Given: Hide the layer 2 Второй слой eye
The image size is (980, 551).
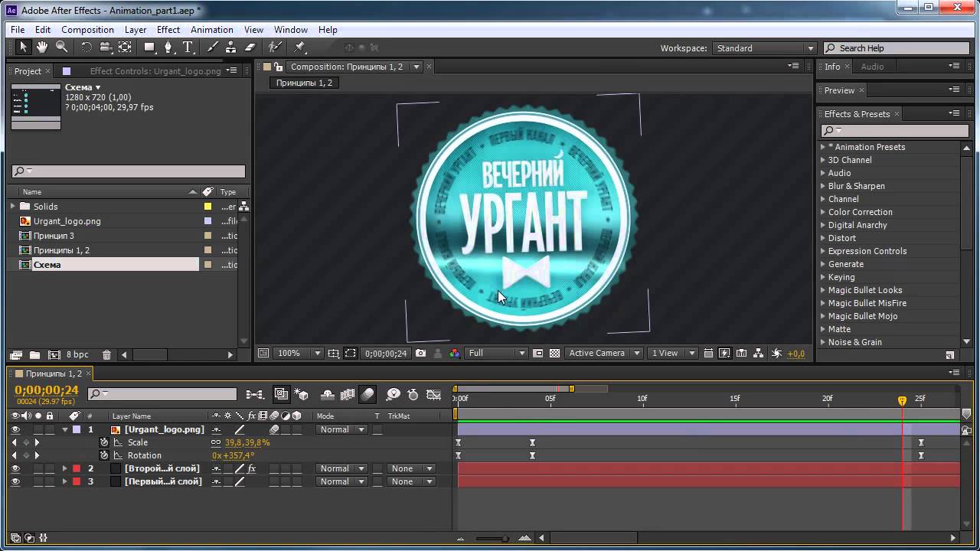Looking at the screenshot, I should click(x=15, y=469).
